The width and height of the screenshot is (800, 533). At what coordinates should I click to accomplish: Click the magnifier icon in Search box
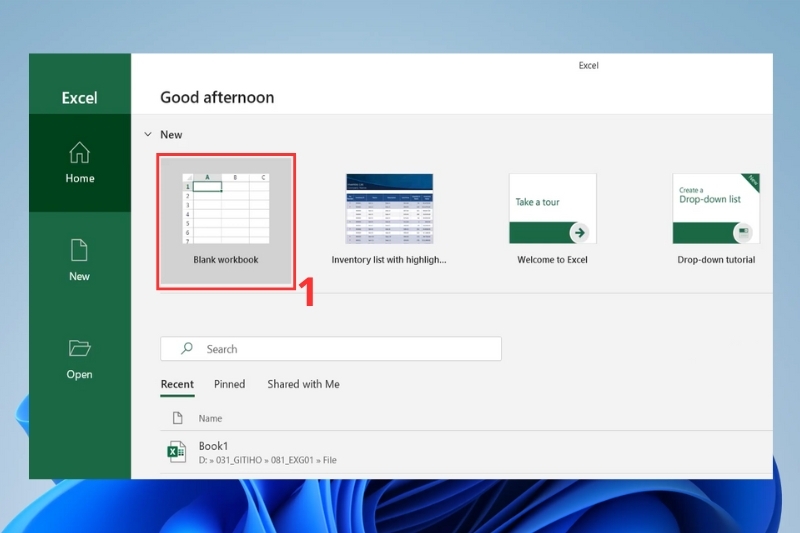(187, 348)
